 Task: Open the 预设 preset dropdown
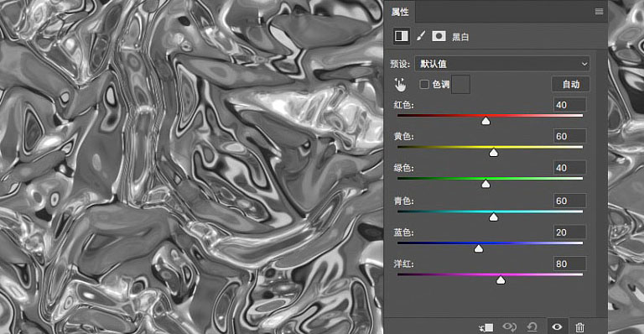(x=502, y=64)
